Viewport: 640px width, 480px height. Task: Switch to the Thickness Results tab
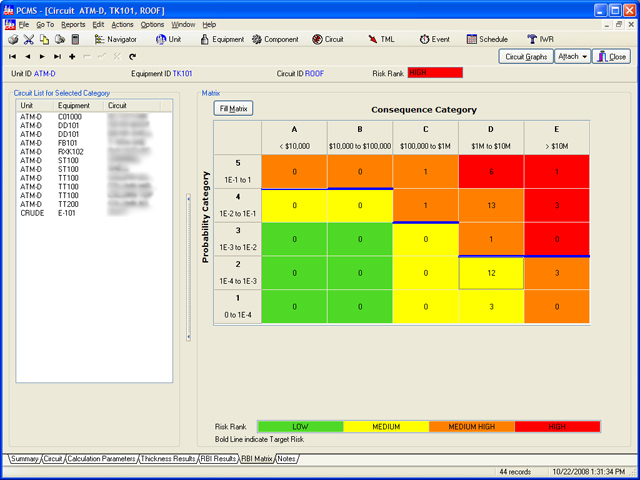pos(169,459)
